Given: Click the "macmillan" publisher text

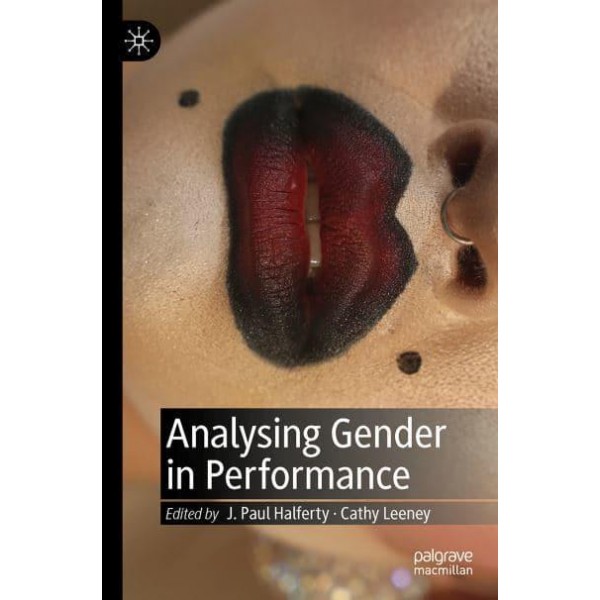Looking at the screenshot, I should click(x=443, y=571).
